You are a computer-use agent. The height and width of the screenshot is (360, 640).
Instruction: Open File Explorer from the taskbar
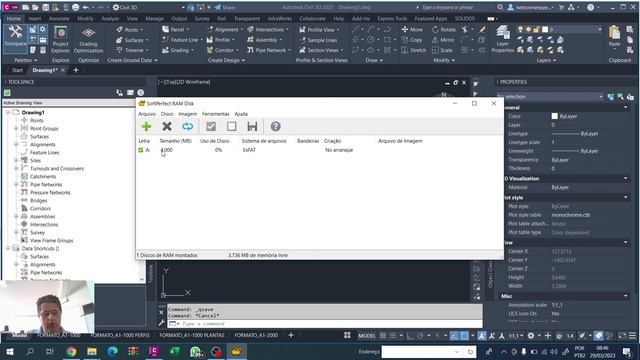92,351
